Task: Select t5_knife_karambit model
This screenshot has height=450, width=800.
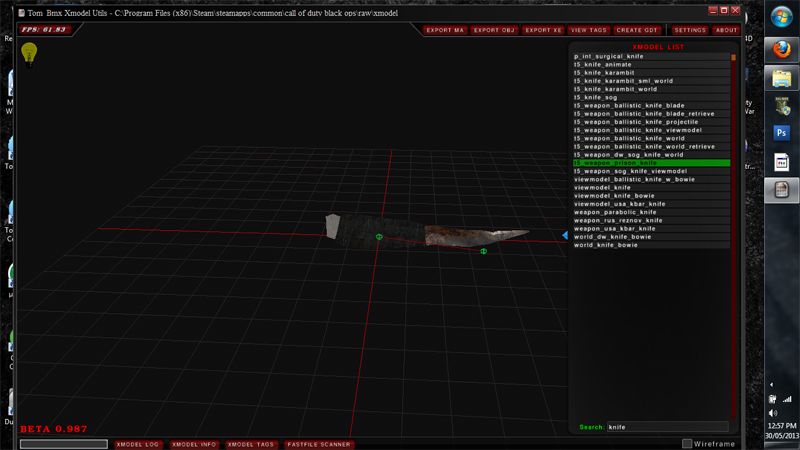Action: (x=652, y=73)
